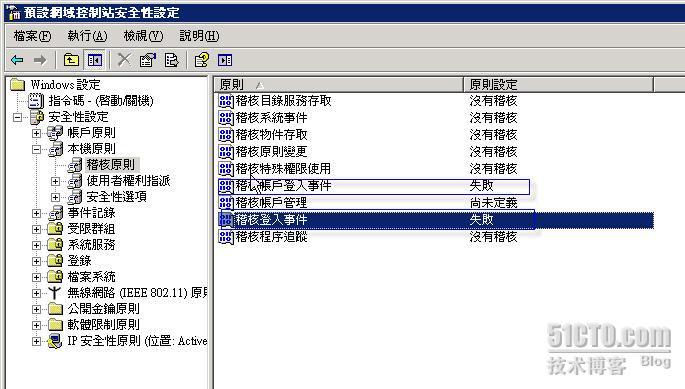Viewport: 685px width, 389px height.
Task: Click icon of 稽核系統事件 policy
Action: [226, 118]
